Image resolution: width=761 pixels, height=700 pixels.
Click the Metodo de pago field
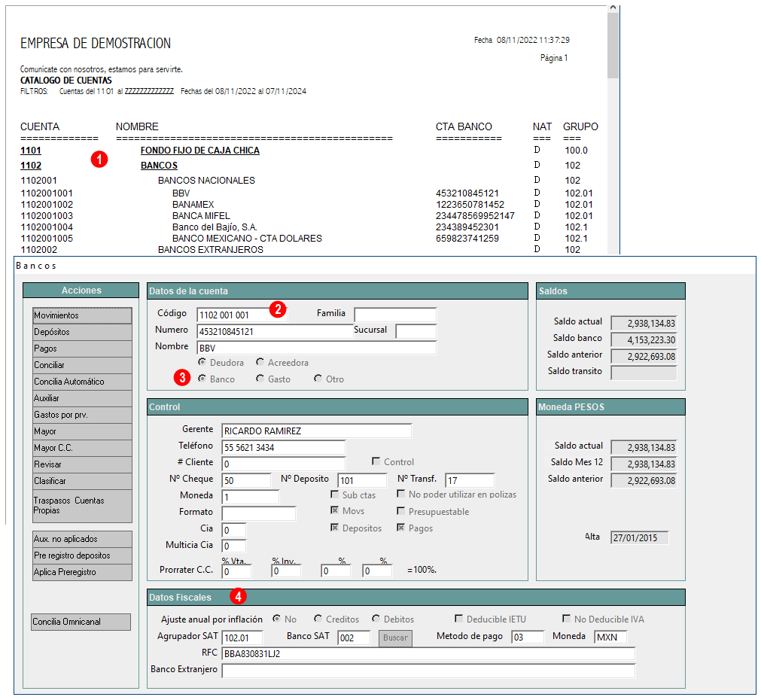[528, 638]
